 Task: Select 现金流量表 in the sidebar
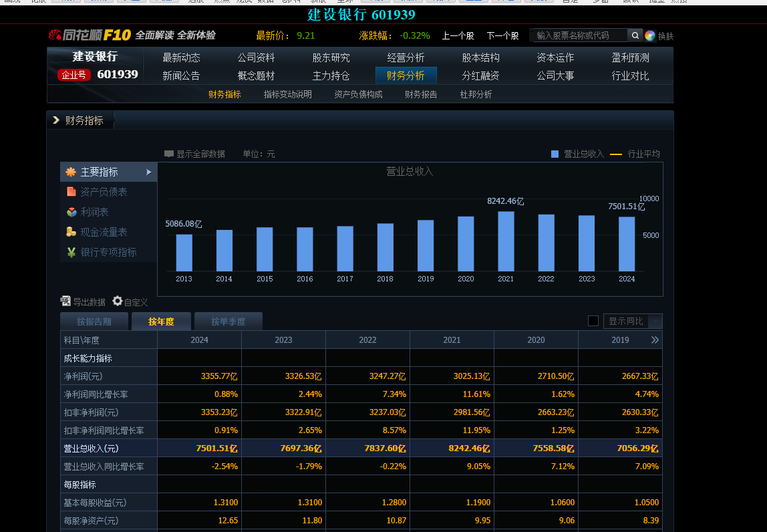point(108,232)
